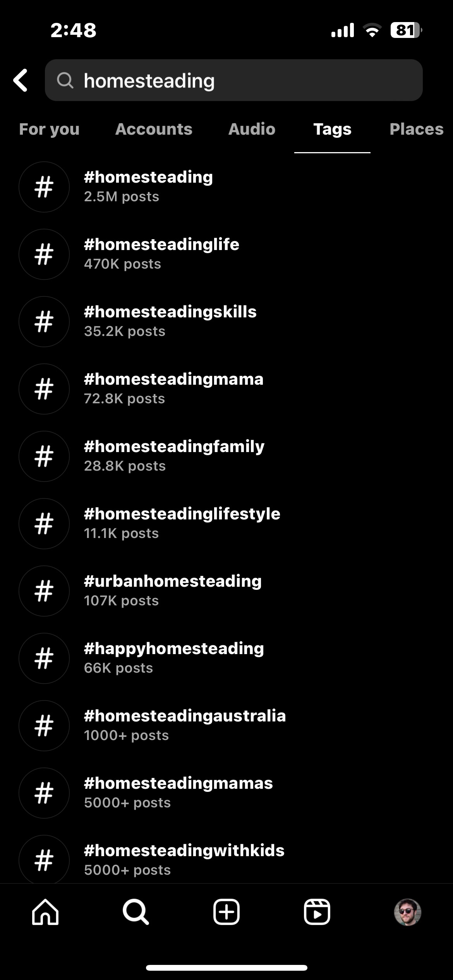This screenshot has height=980, width=453.
Task: Switch to the Accounts tab
Action: click(154, 129)
